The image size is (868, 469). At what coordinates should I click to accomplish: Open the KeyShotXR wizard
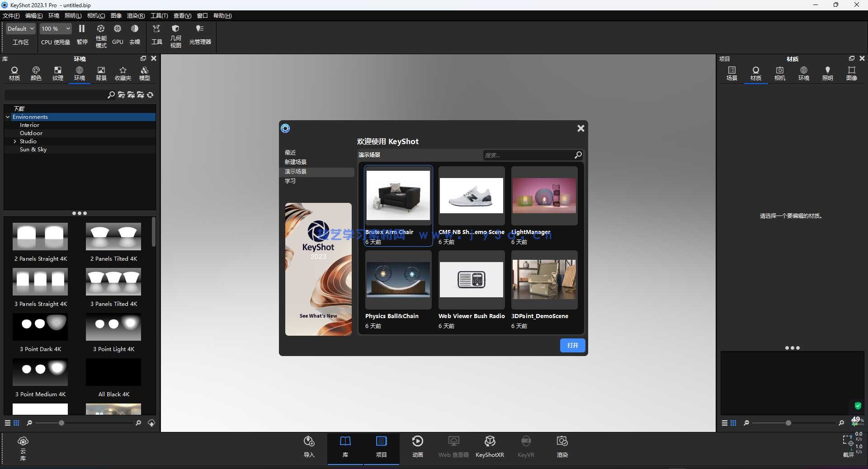(490, 447)
